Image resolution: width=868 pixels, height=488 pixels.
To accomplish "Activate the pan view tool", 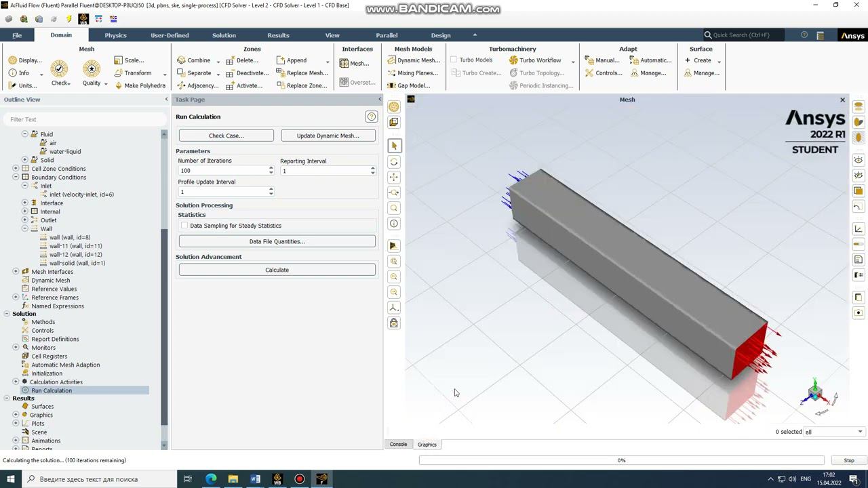I will click(394, 178).
